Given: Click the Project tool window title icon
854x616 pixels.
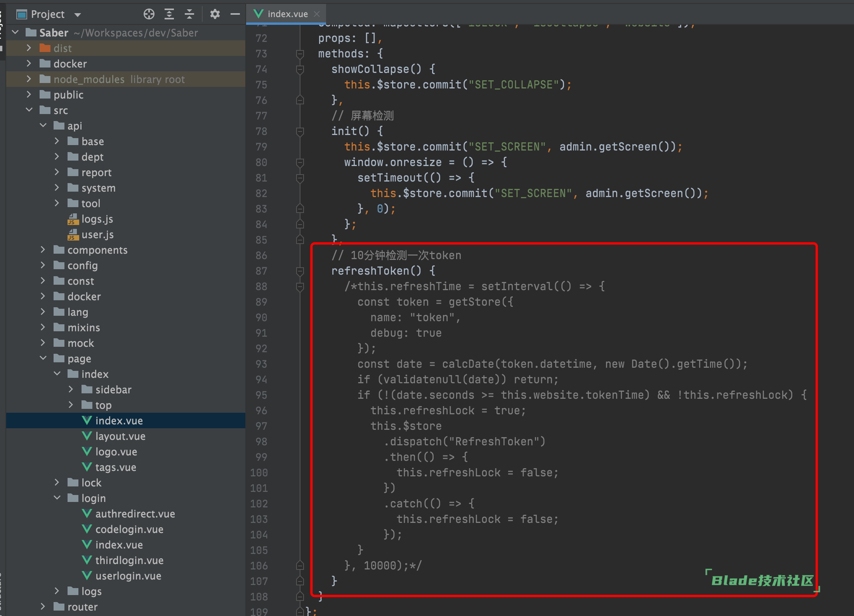Looking at the screenshot, I should click(22, 15).
